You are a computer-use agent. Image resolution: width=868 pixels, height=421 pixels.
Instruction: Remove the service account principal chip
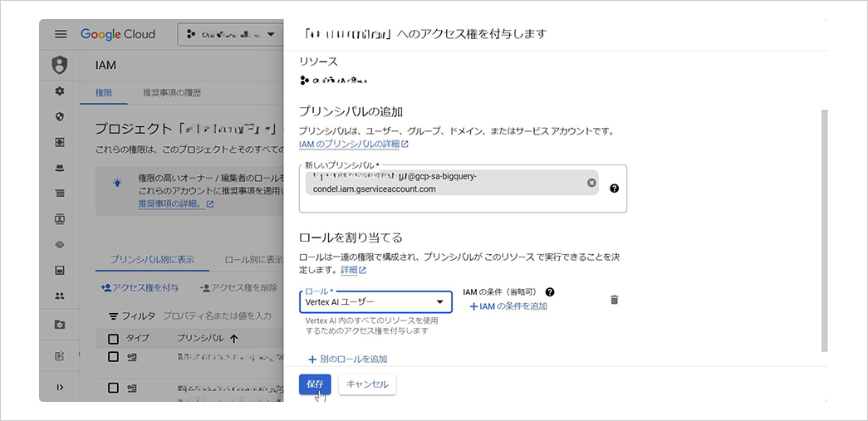591,183
